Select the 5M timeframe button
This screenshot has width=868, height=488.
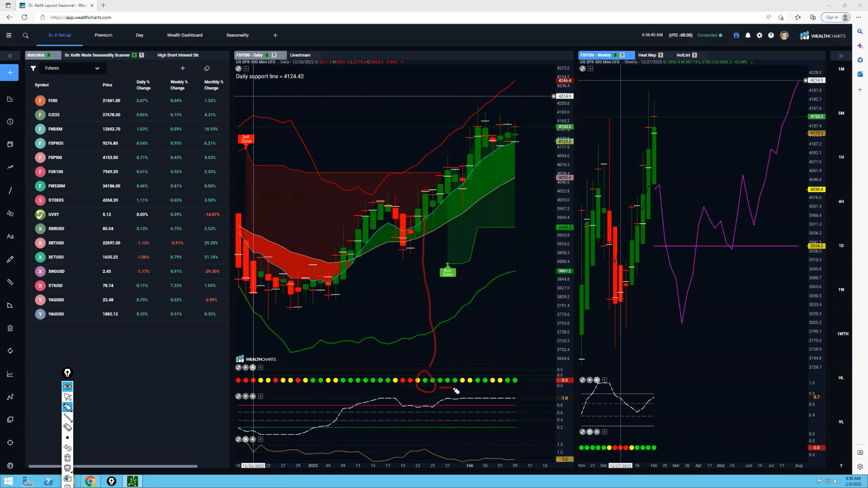point(841,113)
